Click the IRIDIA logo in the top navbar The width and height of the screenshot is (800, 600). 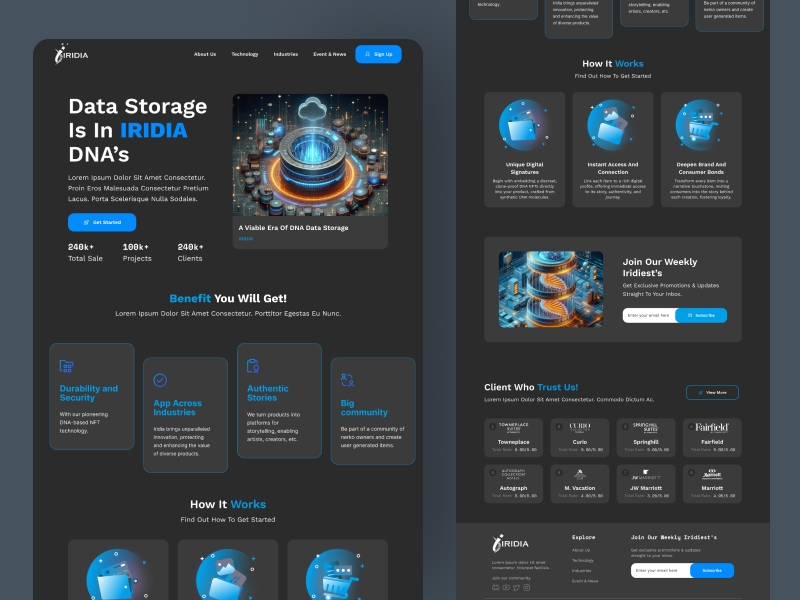[x=71, y=54]
